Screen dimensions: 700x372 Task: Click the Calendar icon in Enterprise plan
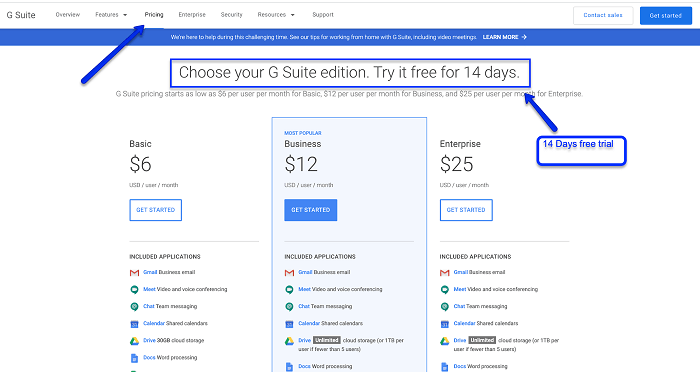[445, 324]
